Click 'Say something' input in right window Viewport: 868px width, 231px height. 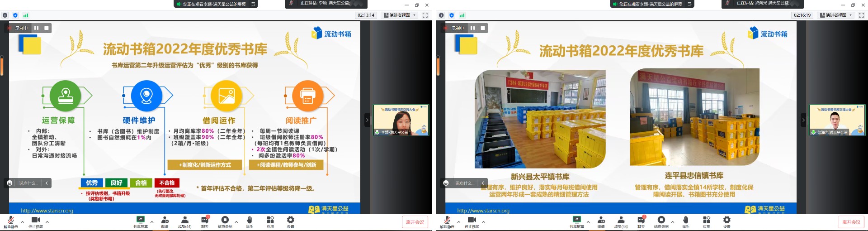point(465,183)
